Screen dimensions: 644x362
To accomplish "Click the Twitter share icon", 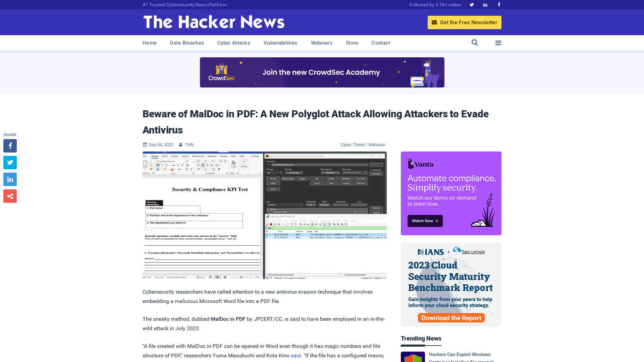I will 10,162.
